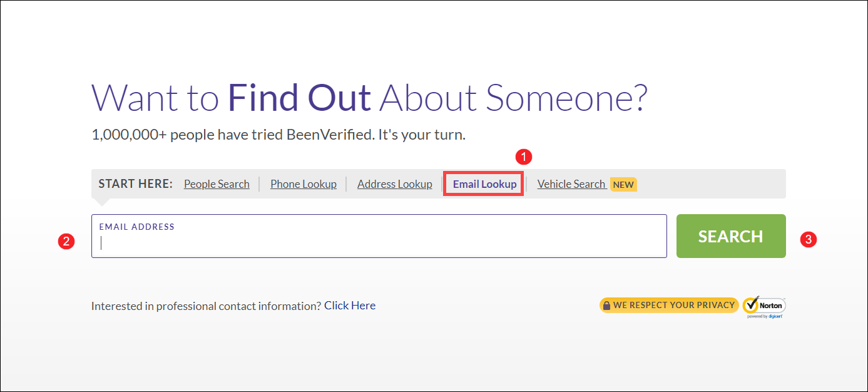
Task: Open the Vehicle Search tab
Action: point(571,184)
